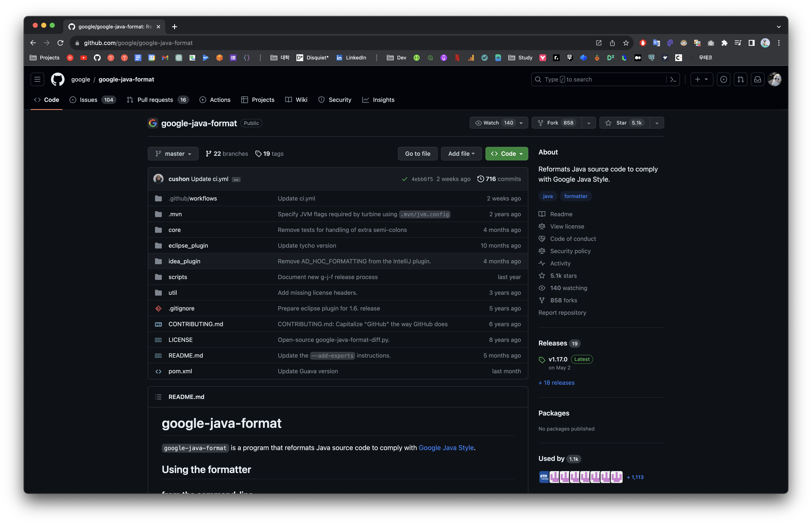Open the Google Java Style link
812x525 pixels.
(446, 448)
